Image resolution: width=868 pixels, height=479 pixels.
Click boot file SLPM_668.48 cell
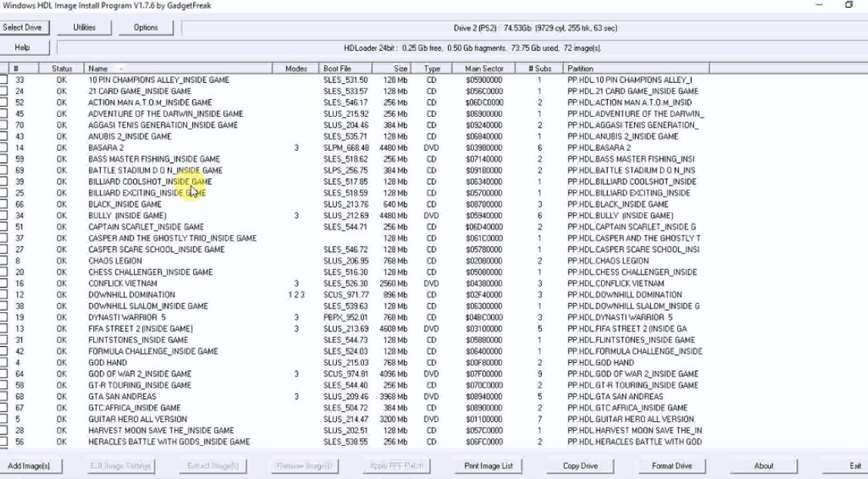(346, 148)
